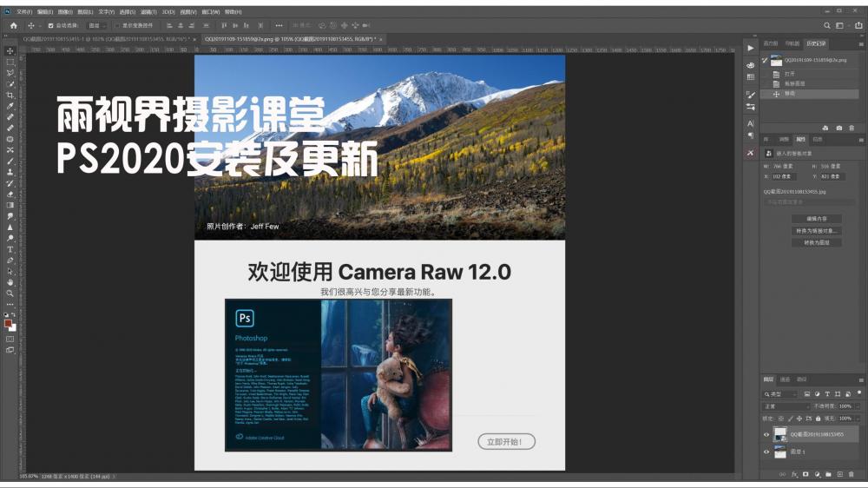Add layer style using fx icon
The image size is (868, 488).
pos(794,474)
